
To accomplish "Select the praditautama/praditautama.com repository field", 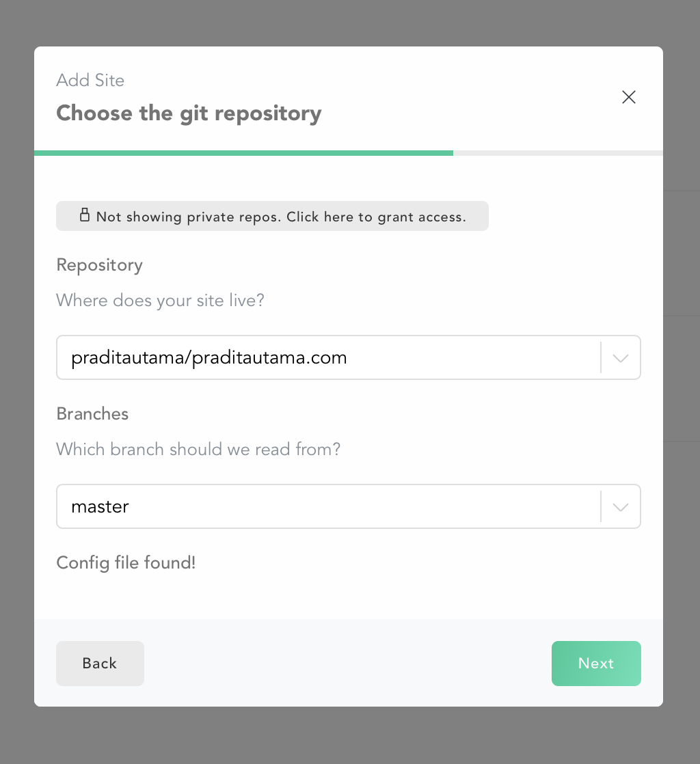I will [x=349, y=357].
